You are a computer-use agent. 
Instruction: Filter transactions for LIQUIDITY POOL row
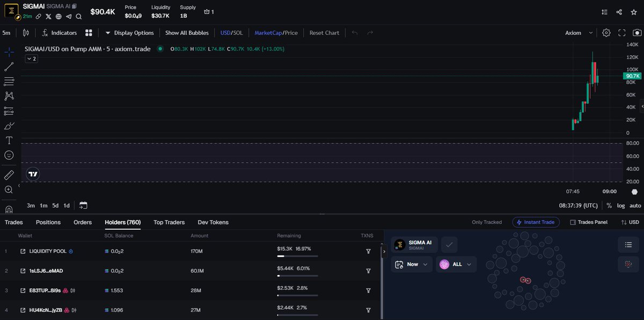pos(368,251)
